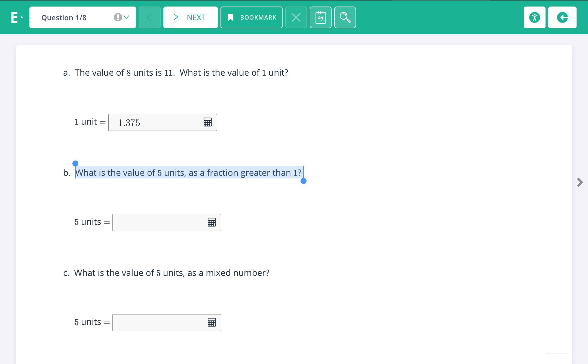Expand right side panel chevron
Screen dimensions: 588x364
[x=580, y=182]
